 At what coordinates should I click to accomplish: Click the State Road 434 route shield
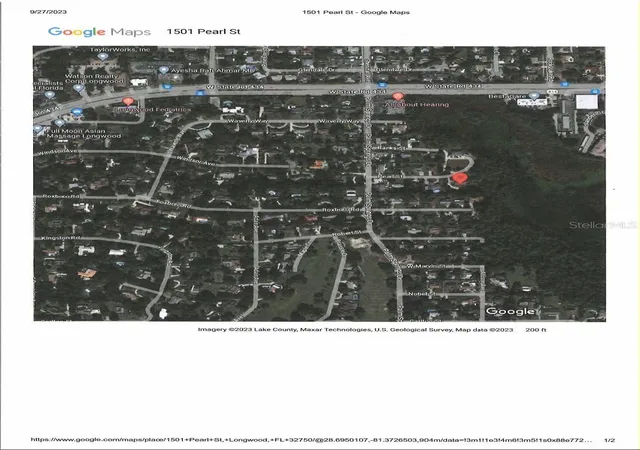pyautogui.click(x=553, y=92)
